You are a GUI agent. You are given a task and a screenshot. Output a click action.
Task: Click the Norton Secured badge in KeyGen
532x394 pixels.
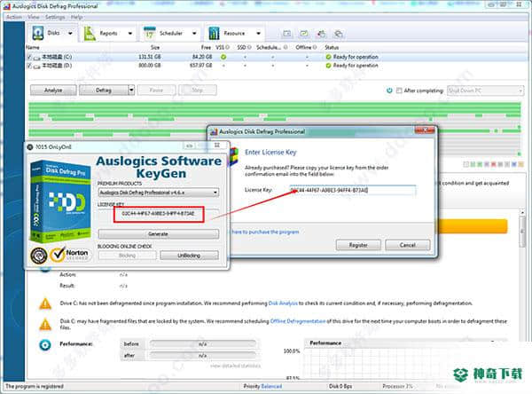point(69,255)
